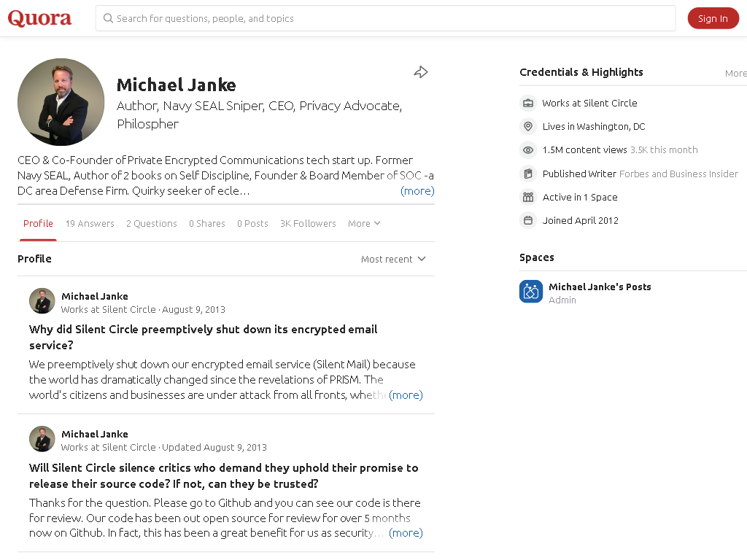The width and height of the screenshot is (747, 560).
Task: Expand the More tab dropdown
Action: tap(364, 223)
